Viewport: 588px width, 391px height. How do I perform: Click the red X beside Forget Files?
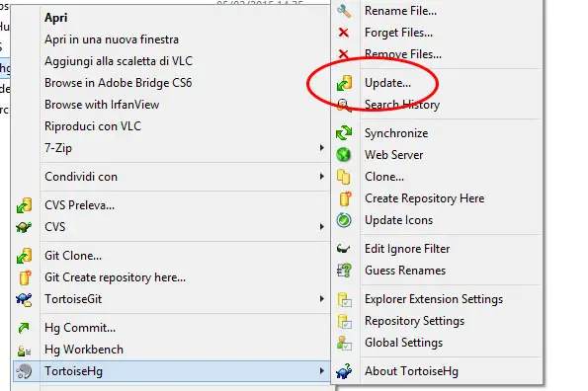344,33
